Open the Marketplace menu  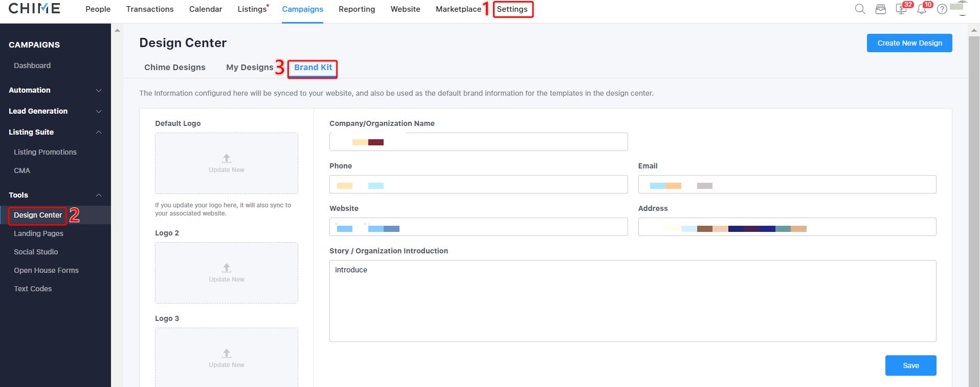tap(458, 9)
